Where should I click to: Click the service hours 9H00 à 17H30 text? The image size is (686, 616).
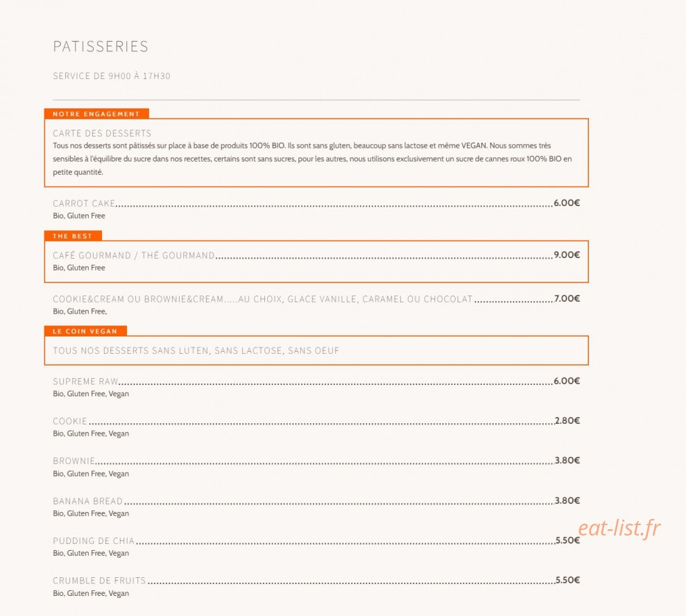pos(112,76)
